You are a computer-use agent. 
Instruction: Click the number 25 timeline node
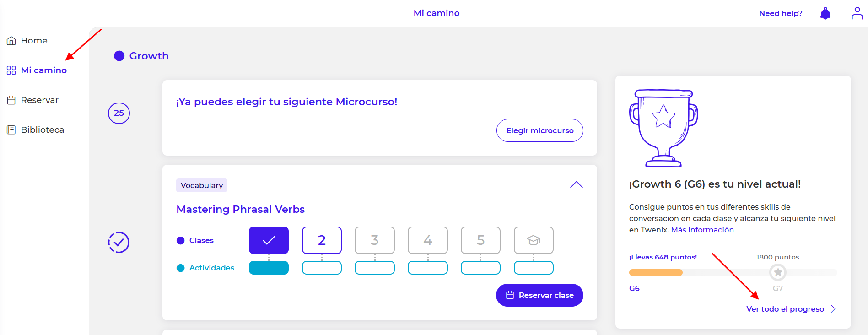tap(119, 113)
